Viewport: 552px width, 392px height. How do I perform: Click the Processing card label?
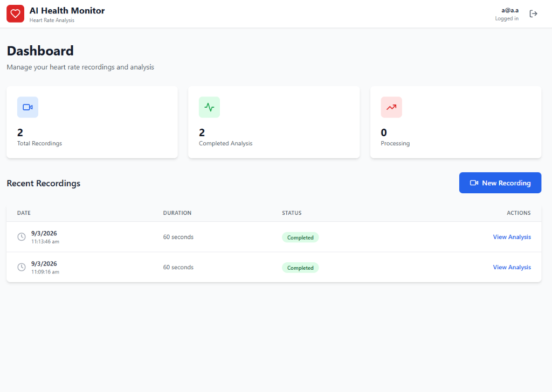click(395, 143)
